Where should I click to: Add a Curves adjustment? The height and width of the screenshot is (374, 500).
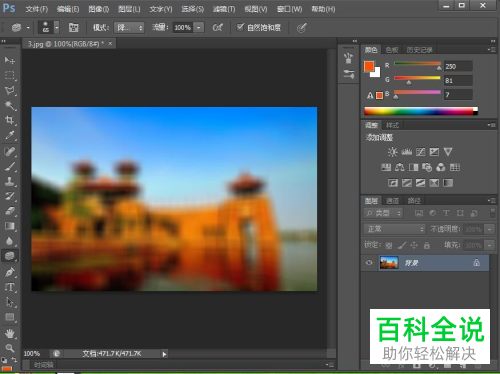[x=420, y=152]
